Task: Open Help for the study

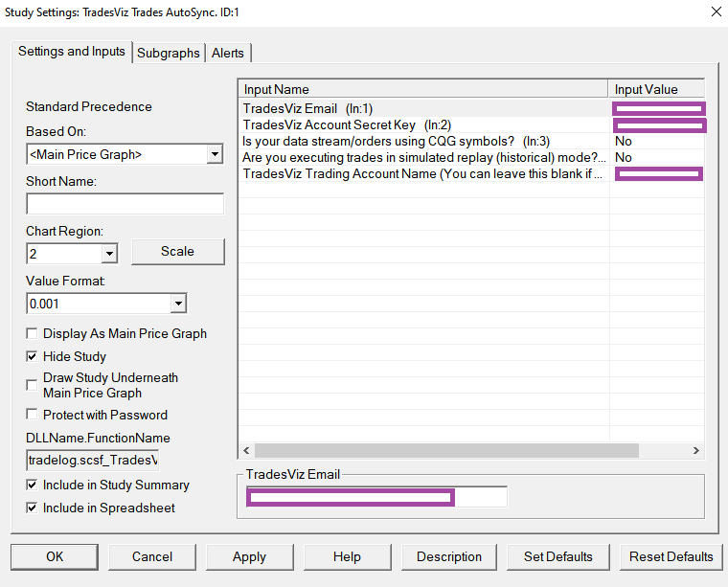Action: [348, 557]
